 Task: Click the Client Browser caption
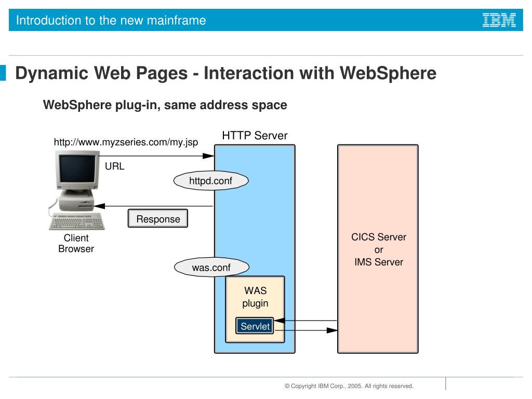76,243
